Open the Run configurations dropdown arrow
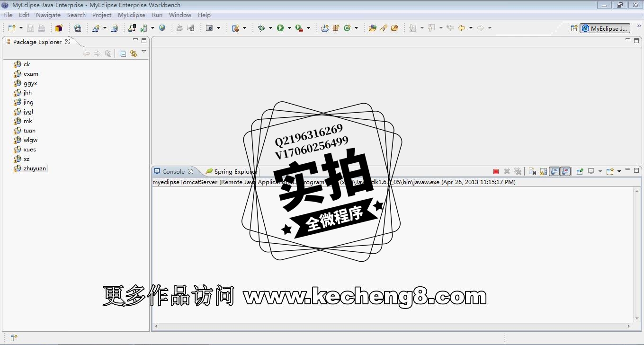644x345 pixels. (289, 28)
